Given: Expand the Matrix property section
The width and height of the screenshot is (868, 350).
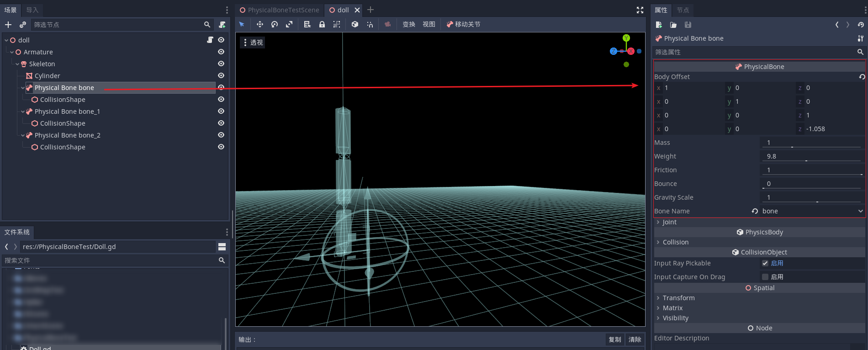Looking at the screenshot, I should click(x=658, y=308).
